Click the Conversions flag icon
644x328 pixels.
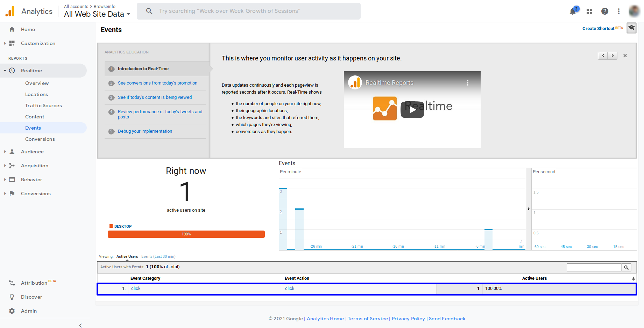12,194
